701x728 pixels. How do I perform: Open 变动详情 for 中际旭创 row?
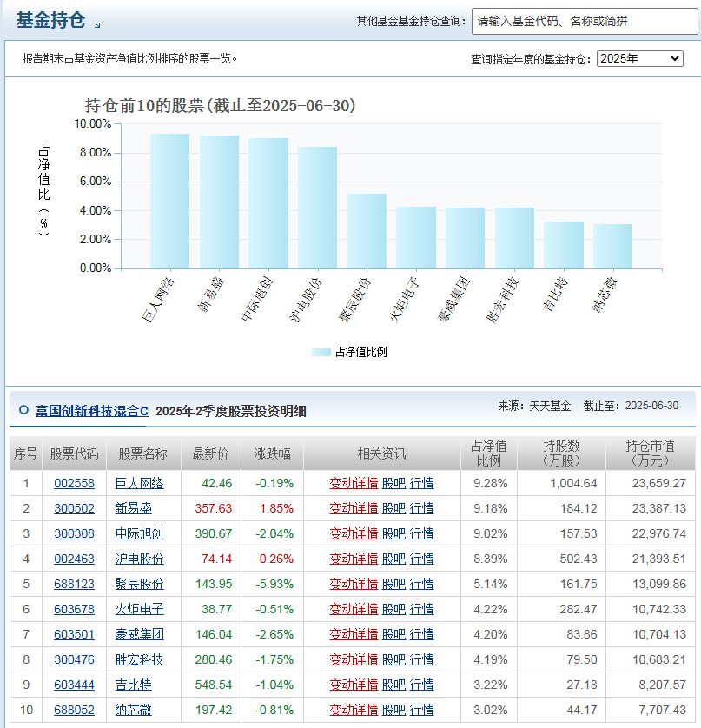coord(354,533)
